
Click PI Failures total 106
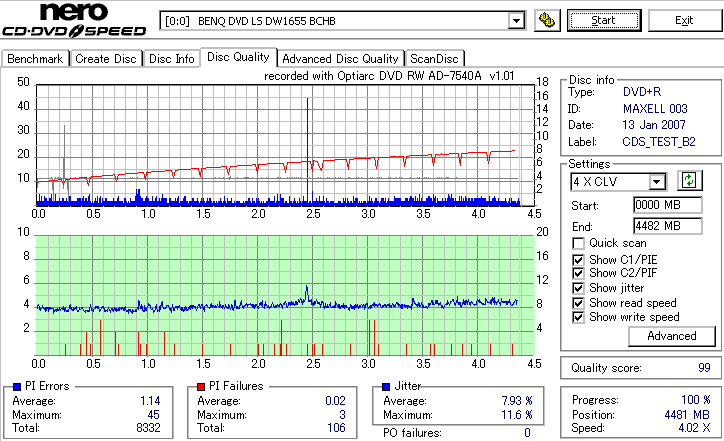tap(336, 428)
